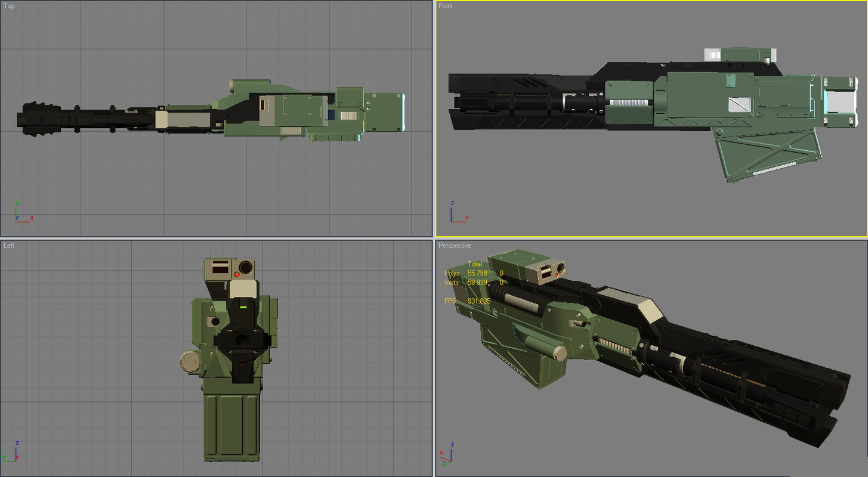Click the Z axis tripod in Perspective viewport

coord(453,444)
